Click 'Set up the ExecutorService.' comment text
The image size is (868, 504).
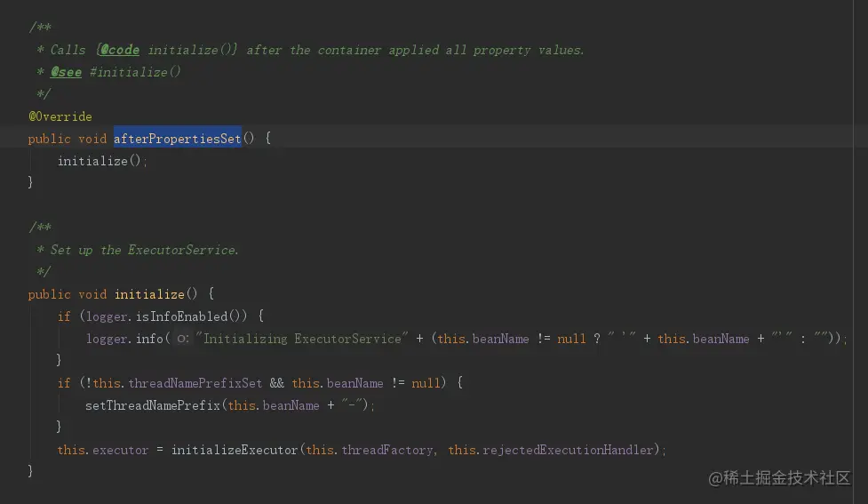click(145, 250)
